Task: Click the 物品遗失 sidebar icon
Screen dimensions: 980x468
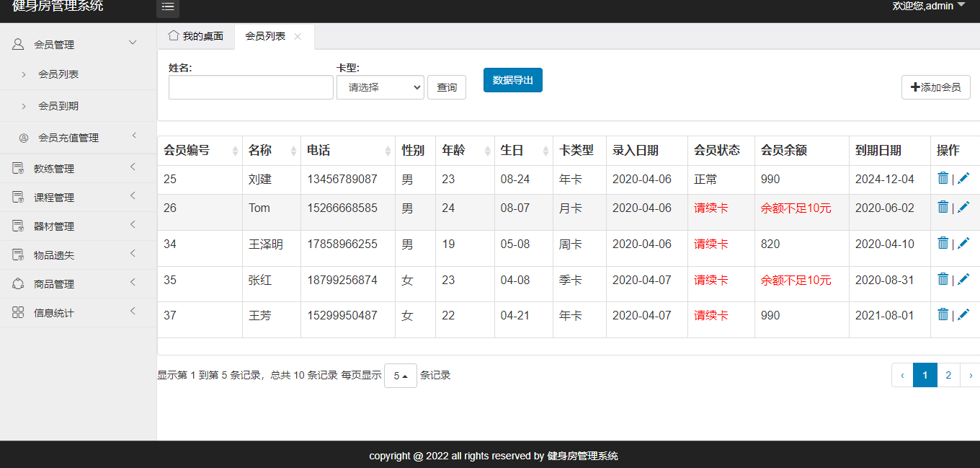Action: click(x=19, y=255)
